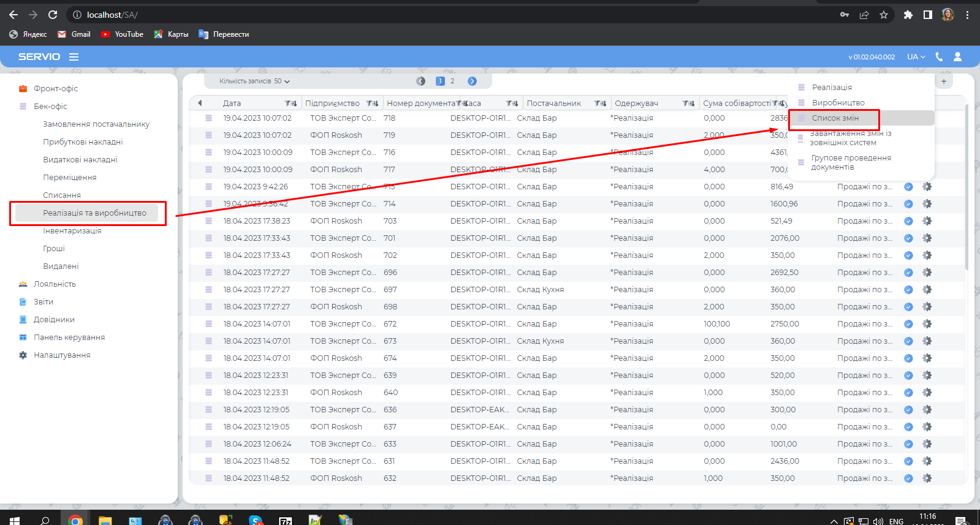
Task: Toggle blue checkmark status for document 672
Action: 908,324
